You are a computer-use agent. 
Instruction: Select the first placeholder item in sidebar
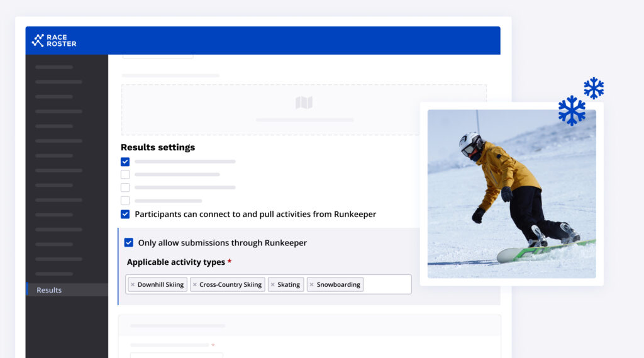pos(54,67)
